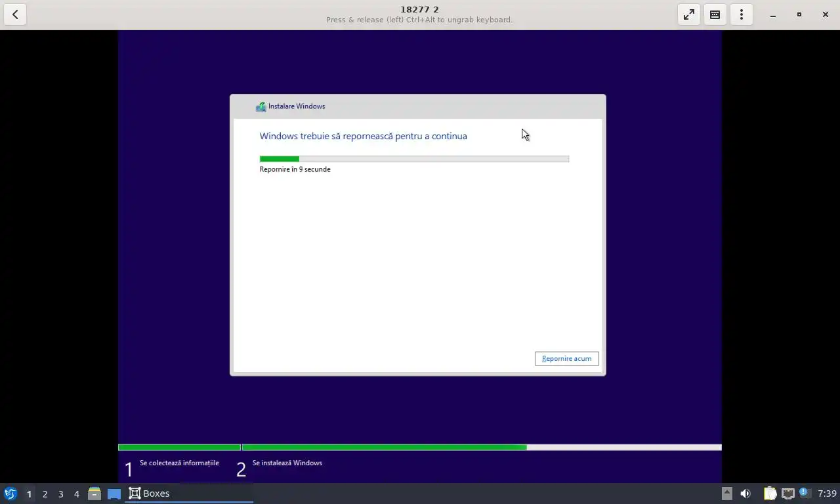Go back using the Boxes back arrow

click(x=15, y=14)
